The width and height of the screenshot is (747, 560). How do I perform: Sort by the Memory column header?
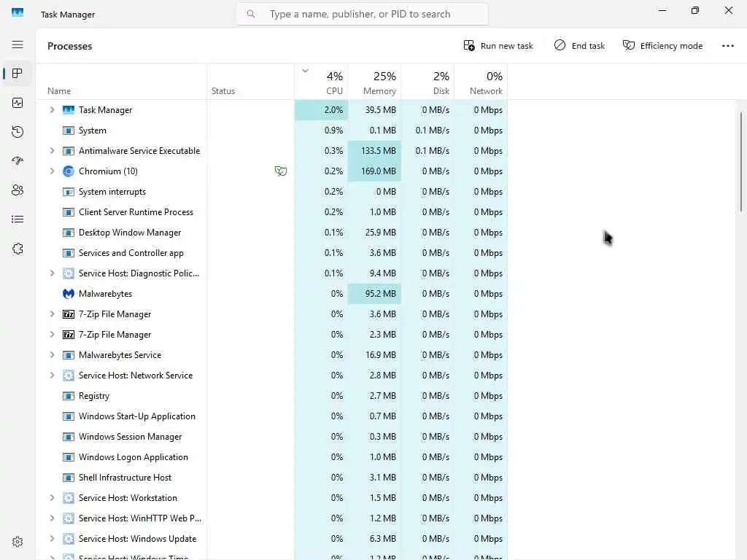374,82
